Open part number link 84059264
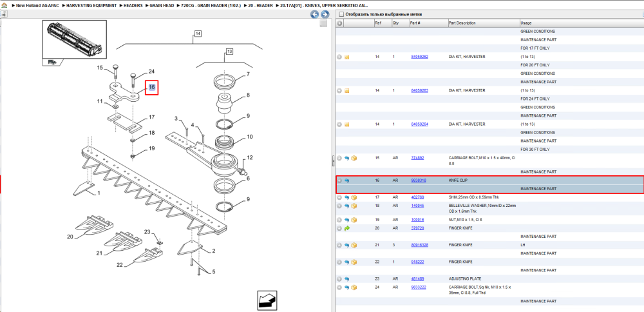 (x=419, y=124)
